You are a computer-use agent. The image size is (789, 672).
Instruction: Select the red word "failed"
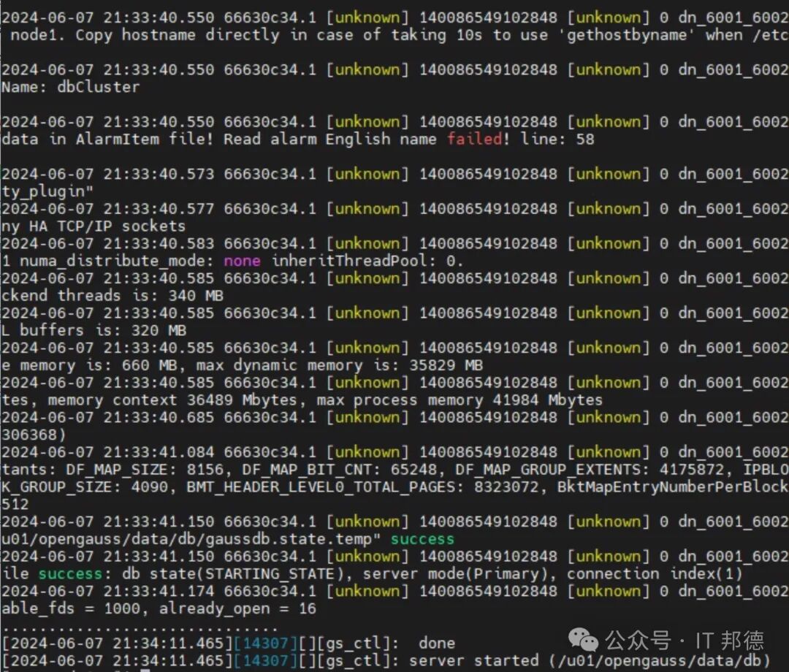(x=475, y=139)
